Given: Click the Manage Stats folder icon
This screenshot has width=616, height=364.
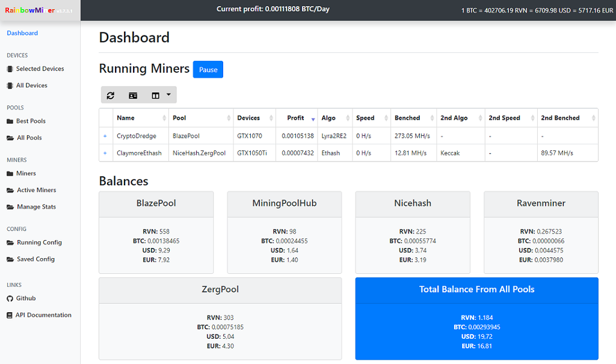Looking at the screenshot, I should pos(10,207).
